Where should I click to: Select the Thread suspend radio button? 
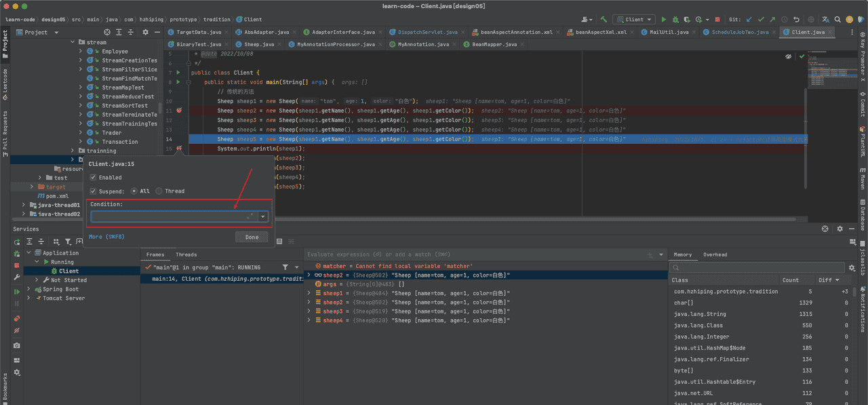[159, 191]
